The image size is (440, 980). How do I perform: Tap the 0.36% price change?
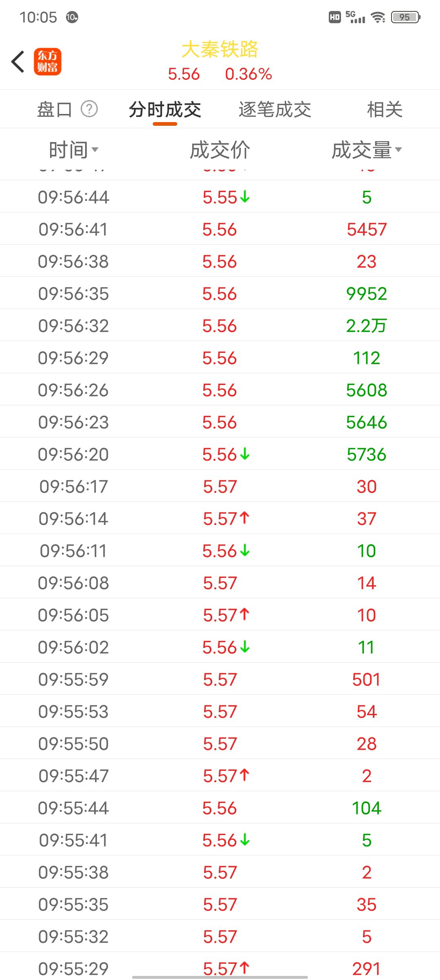(x=249, y=74)
